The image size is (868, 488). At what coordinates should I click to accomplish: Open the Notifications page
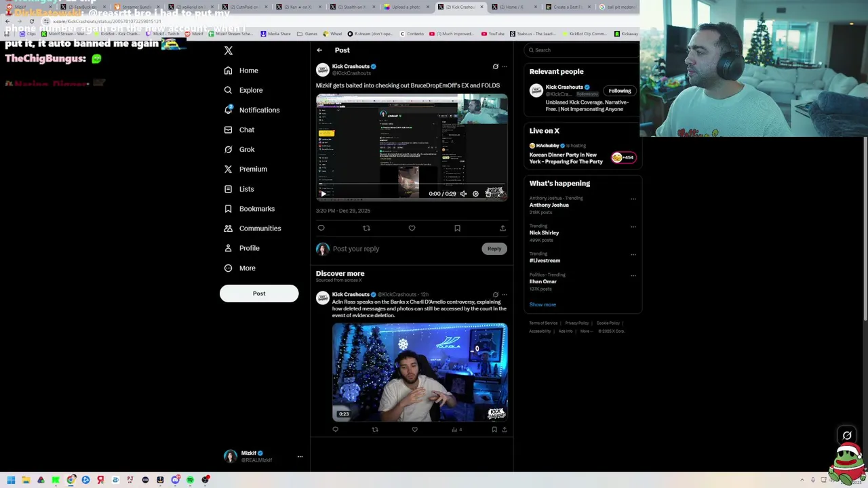coord(252,110)
